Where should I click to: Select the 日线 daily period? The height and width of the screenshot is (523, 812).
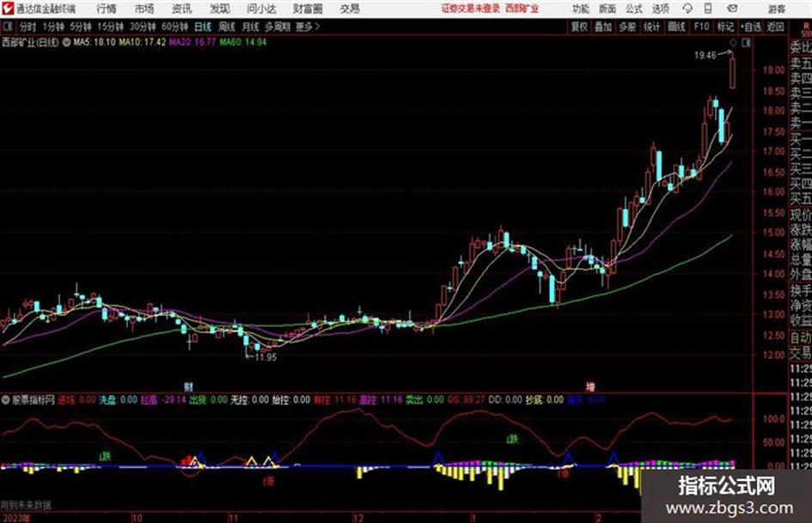pos(203,27)
